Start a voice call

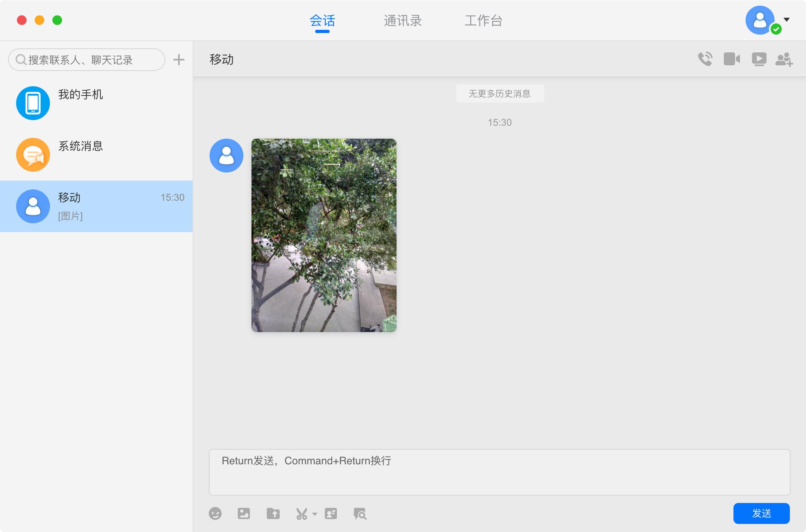[705, 59]
